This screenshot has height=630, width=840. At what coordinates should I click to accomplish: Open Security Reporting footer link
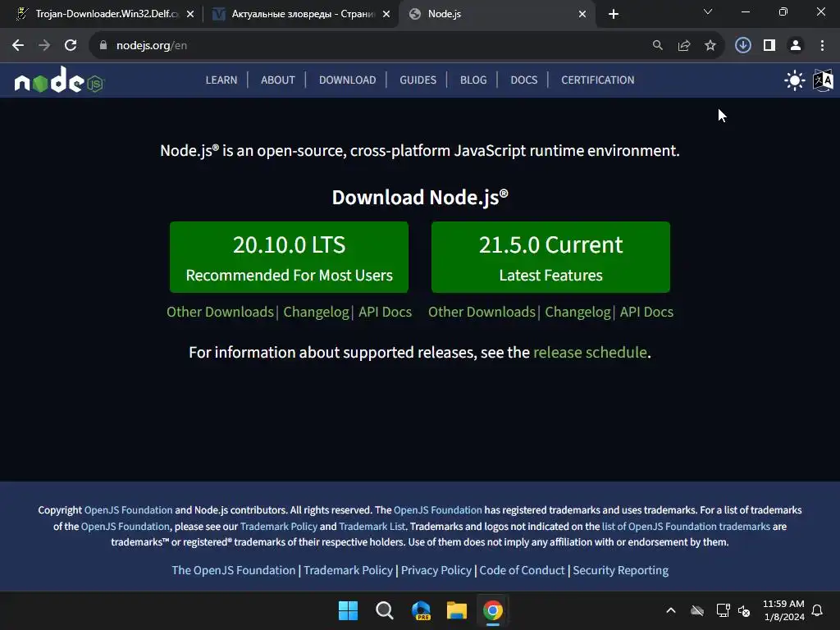pos(620,570)
